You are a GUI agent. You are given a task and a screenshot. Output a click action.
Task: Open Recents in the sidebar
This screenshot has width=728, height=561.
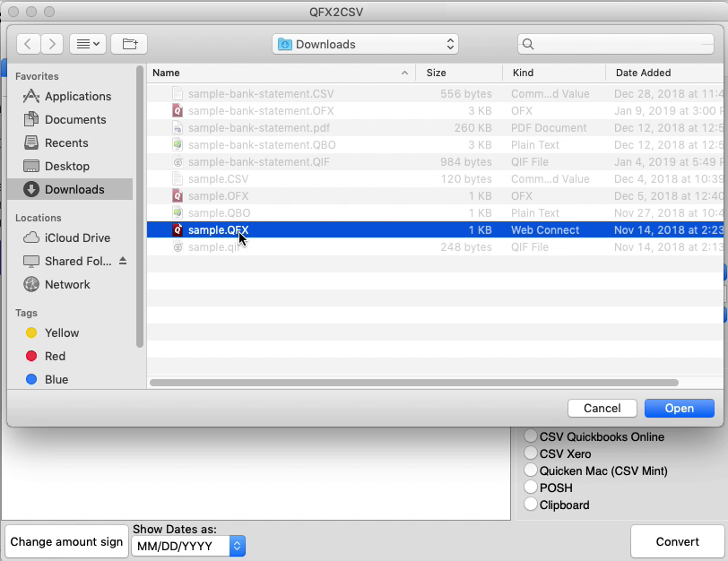click(66, 142)
